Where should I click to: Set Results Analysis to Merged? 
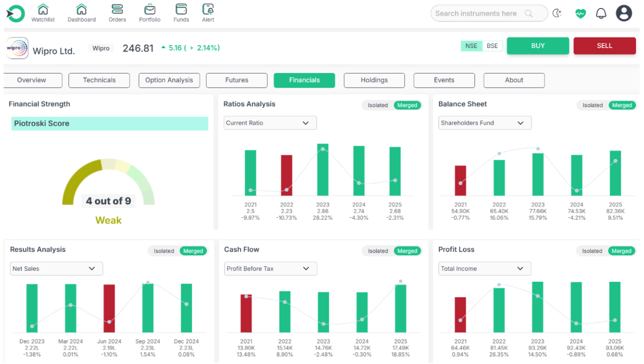tap(193, 251)
